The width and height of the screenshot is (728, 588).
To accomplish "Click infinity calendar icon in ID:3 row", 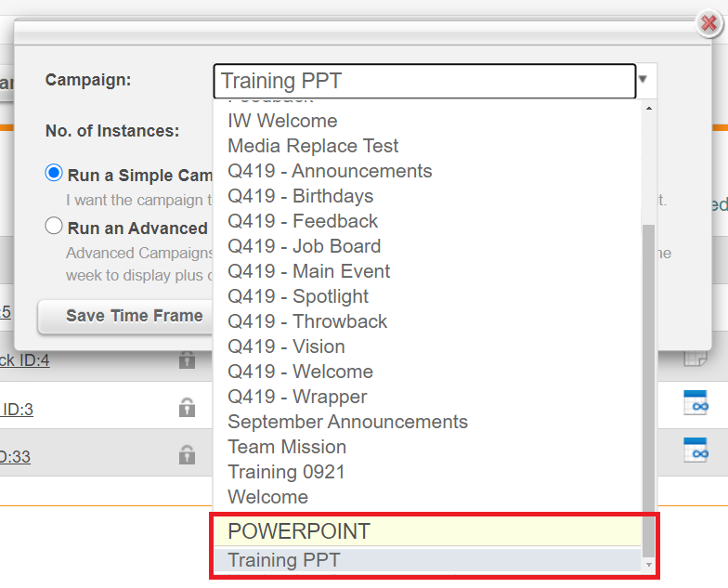I will click(695, 402).
